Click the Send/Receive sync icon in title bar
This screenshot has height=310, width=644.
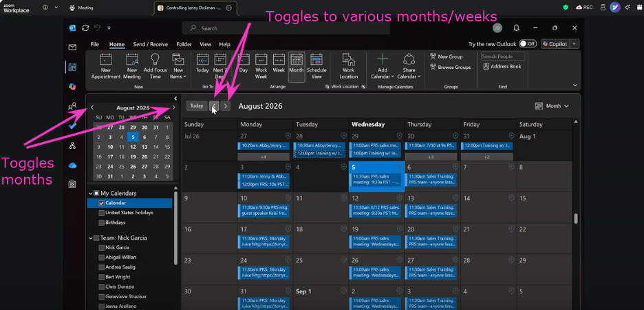(x=85, y=28)
